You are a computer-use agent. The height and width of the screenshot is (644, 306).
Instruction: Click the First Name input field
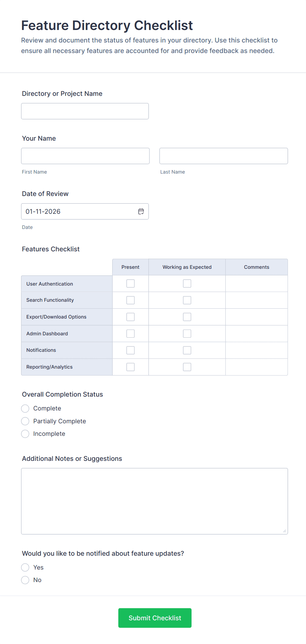tap(85, 156)
